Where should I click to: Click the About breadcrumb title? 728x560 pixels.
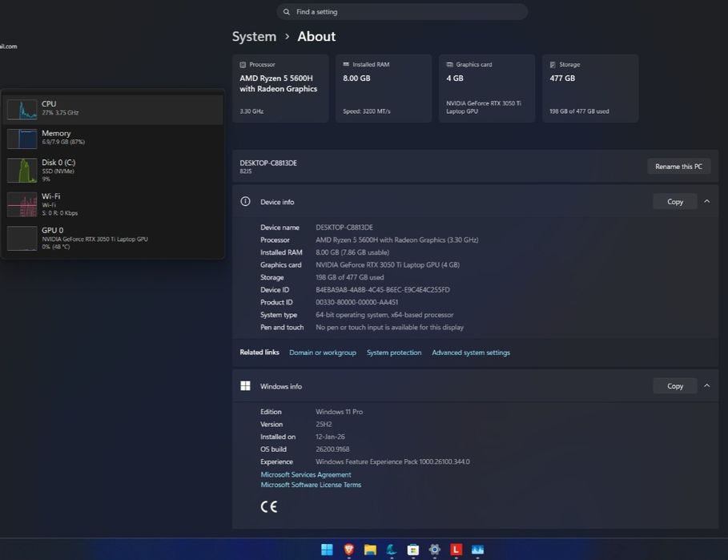pyautogui.click(x=316, y=36)
